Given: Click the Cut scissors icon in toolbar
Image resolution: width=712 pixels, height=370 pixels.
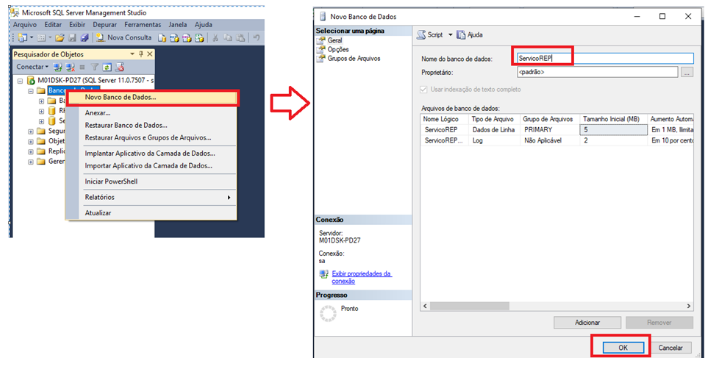Looking at the screenshot, I should [x=215, y=38].
